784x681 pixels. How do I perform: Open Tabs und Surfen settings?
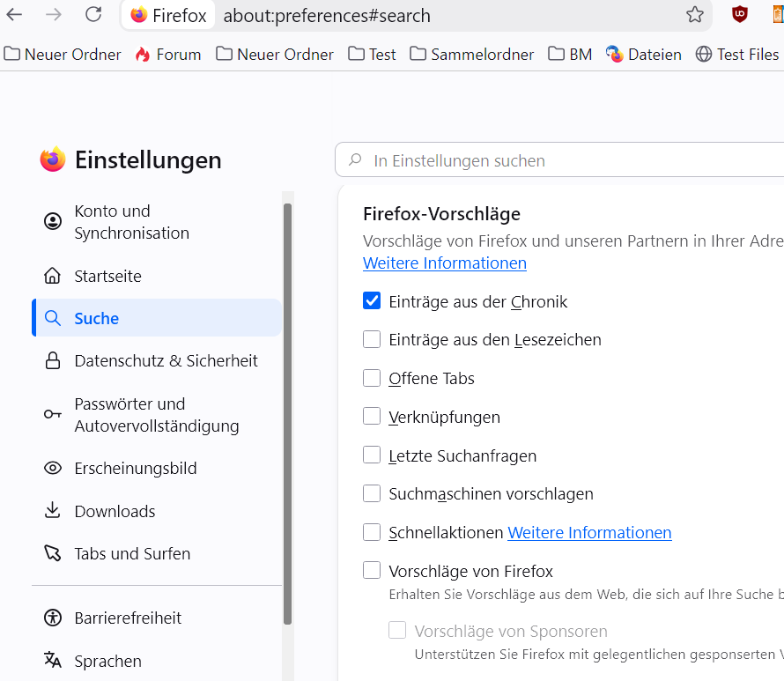click(x=157, y=553)
